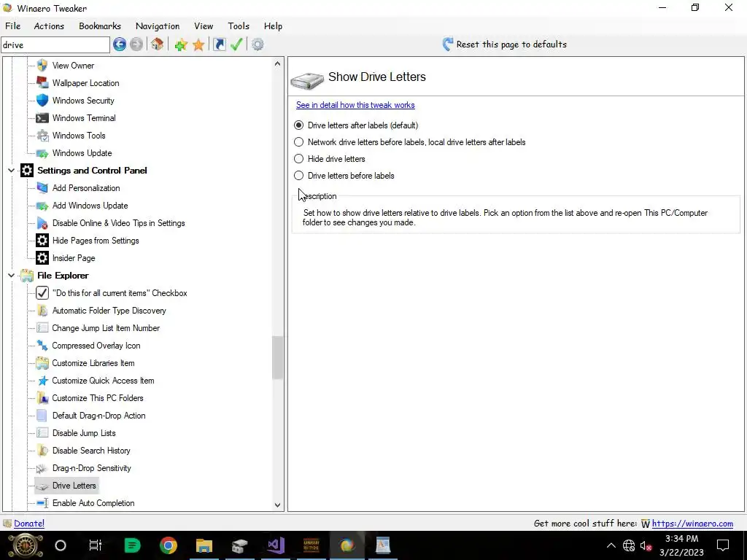The height and width of the screenshot is (560, 747).
Task: Open the notification center on taskbar
Action: click(x=723, y=545)
